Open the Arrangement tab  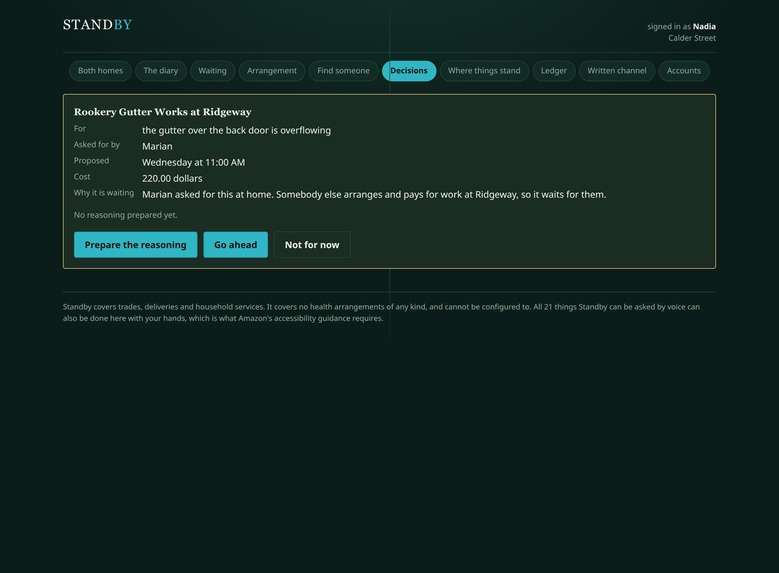click(x=272, y=71)
